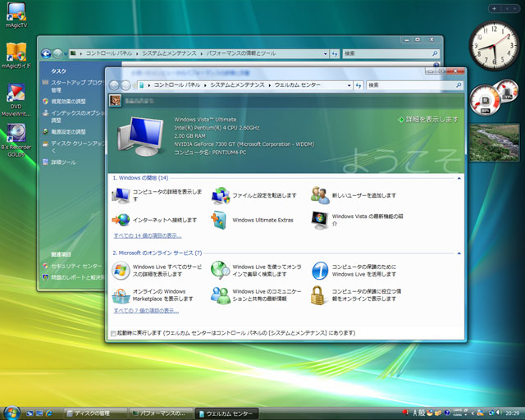Toggle 起動時に実行します checkbox
This screenshot has width=525, height=420.
[113, 333]
